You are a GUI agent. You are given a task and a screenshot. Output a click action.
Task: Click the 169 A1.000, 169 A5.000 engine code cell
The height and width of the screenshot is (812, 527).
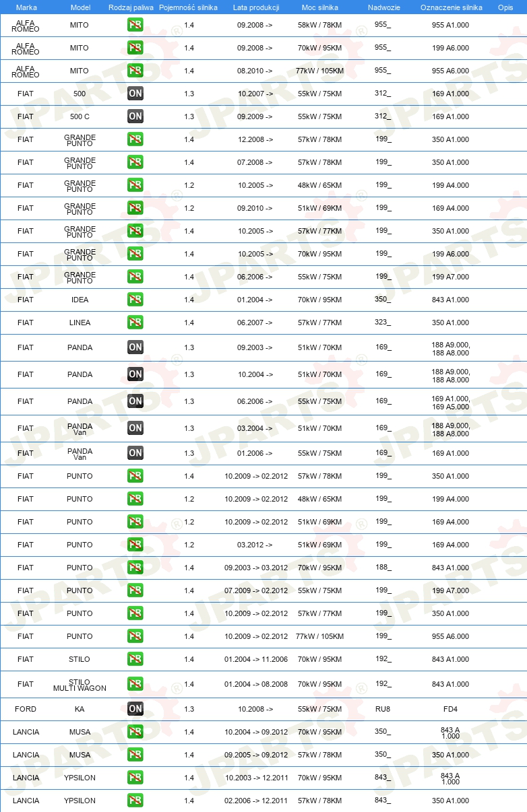pos(451,403)
